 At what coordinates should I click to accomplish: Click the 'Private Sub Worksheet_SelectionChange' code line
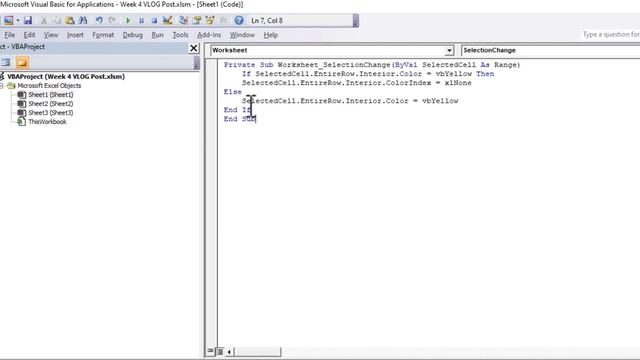pos(372,65)
